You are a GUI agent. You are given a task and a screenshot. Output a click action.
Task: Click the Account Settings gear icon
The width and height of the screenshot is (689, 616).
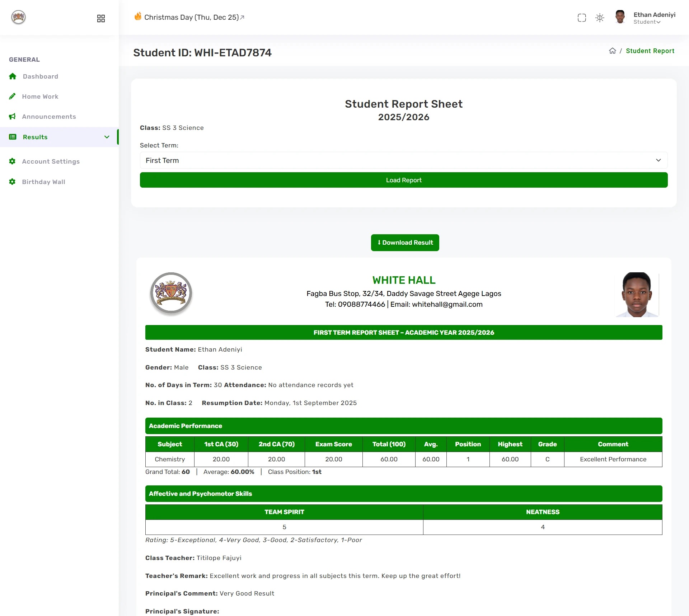pos(12,161)
